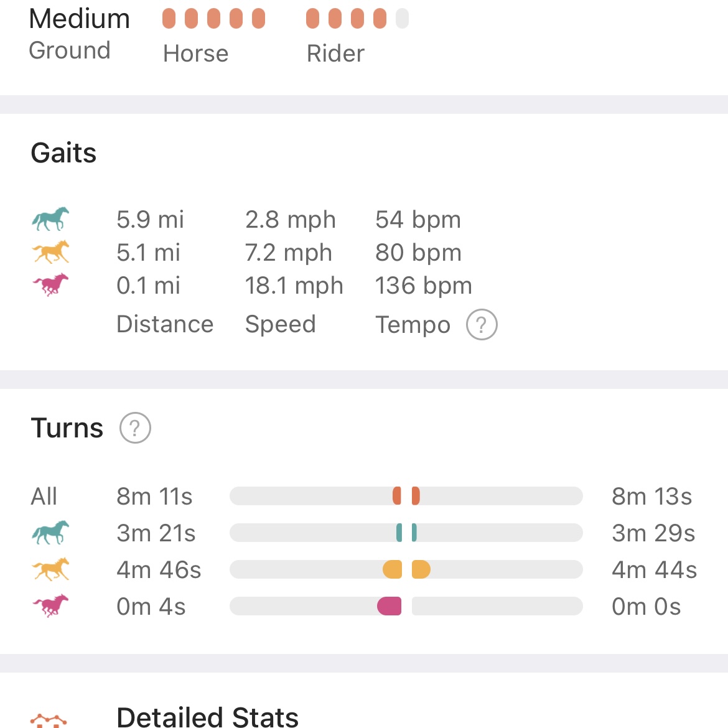Click the canter turns pink balance bar
This screenshot has width=728, height=728.
click(406, 606)
